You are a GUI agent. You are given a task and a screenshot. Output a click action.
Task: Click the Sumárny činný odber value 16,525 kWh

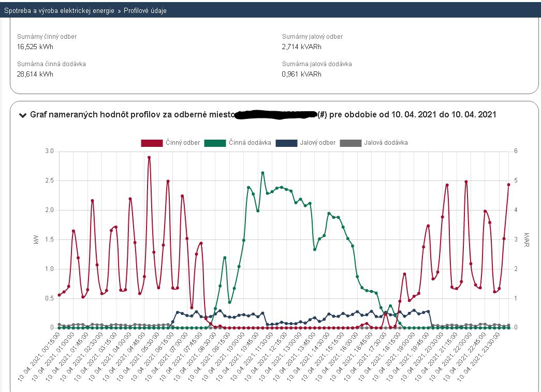(x=35, y=47)
